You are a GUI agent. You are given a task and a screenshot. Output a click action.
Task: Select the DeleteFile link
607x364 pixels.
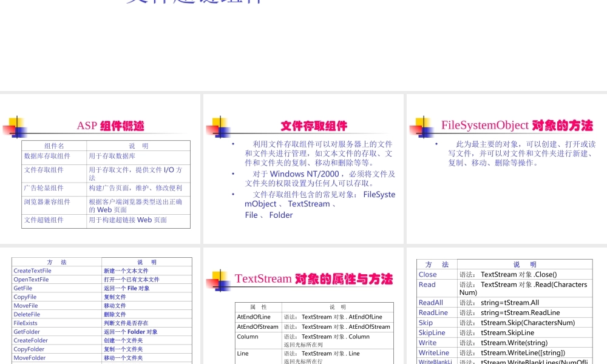pyautogui.click(x=25, y=314)
